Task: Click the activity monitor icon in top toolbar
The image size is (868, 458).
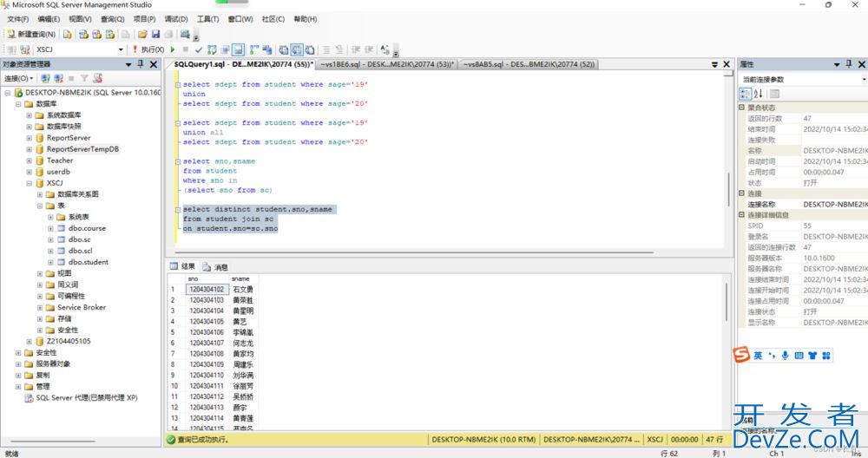Action: pyautogui.click(x=185, y=35)
